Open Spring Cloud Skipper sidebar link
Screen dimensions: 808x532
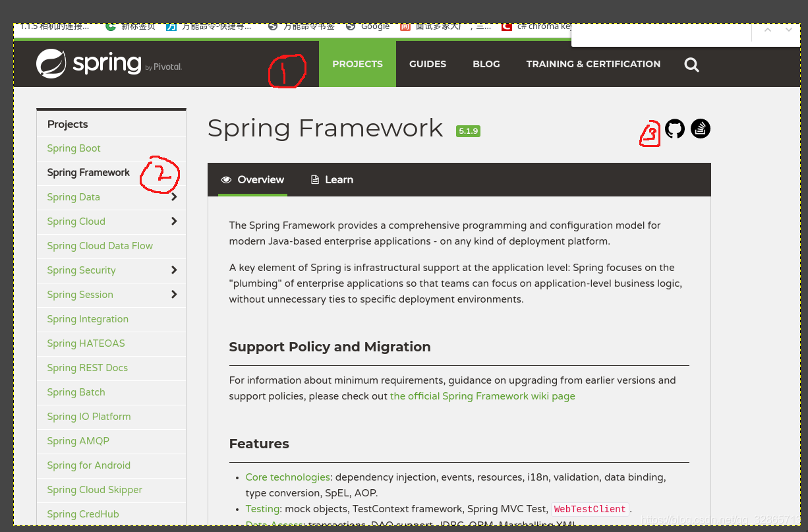[x=94, y=490]
